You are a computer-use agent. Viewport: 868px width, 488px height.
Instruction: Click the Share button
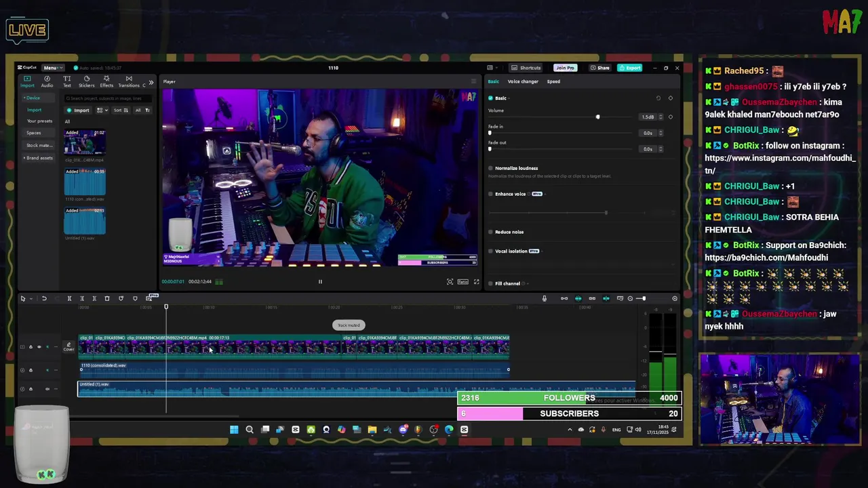[599, 68]
